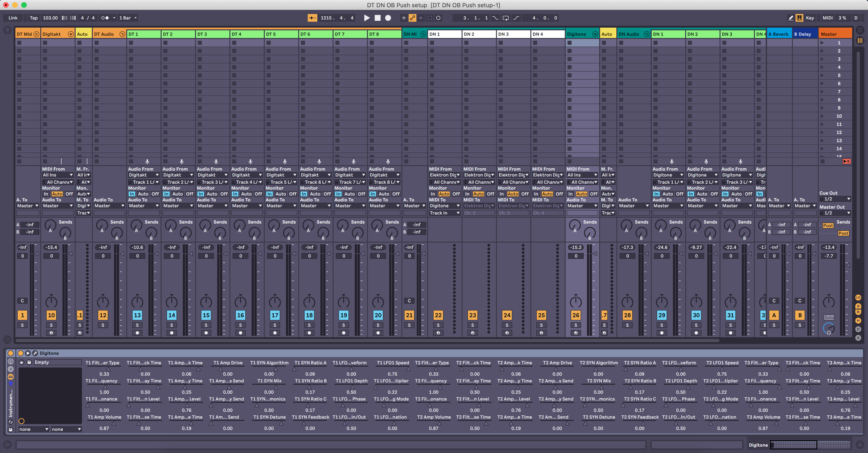Open DN 1 MIDI To Digitone dropdown

tap(444, 206)
